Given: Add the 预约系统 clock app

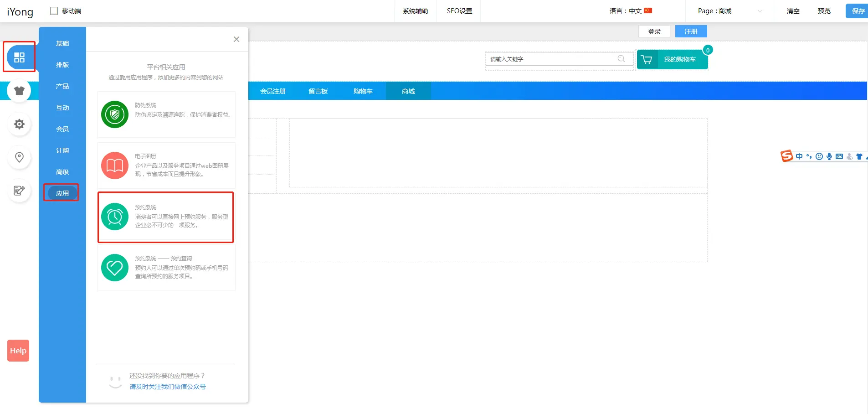Looking at the screenshot, I should [x=166, y=217].
